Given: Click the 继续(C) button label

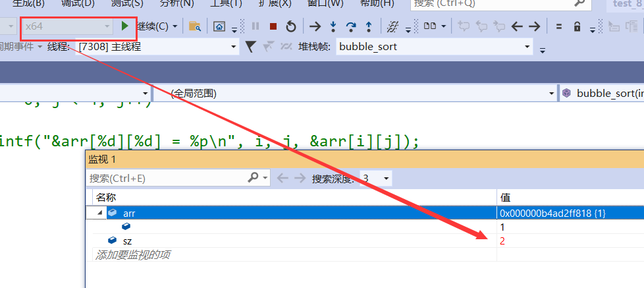Looking at the screenshot, I should 153,27.
